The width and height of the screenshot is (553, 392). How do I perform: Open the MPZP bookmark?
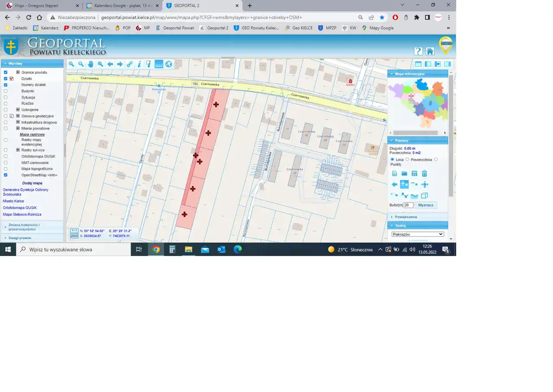327,28
